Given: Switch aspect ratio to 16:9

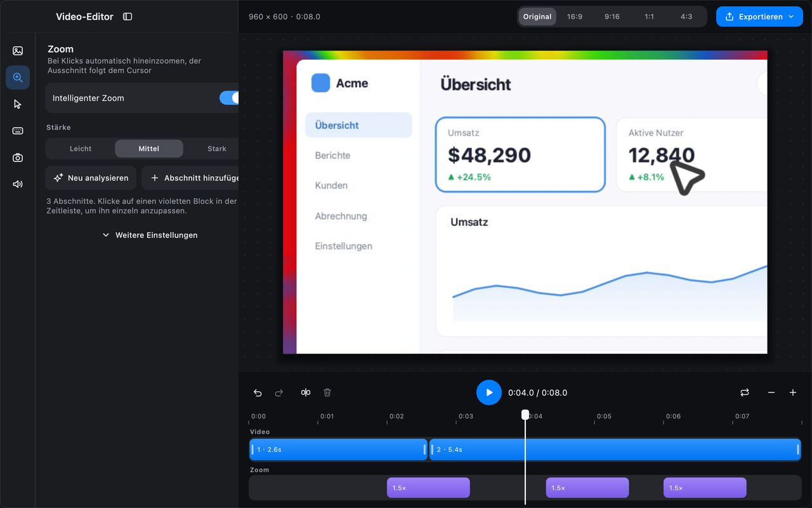Looking at the screenshot, I should [x=575, y=17].
